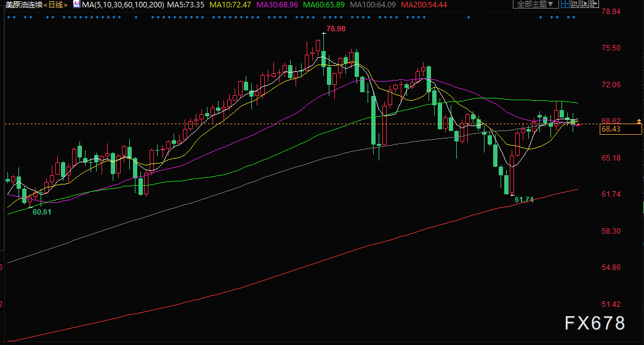The image size is (644, 345).
Task: Click the MA indicator chart icon
Action: pyautogui.click(x=76, y=4)
